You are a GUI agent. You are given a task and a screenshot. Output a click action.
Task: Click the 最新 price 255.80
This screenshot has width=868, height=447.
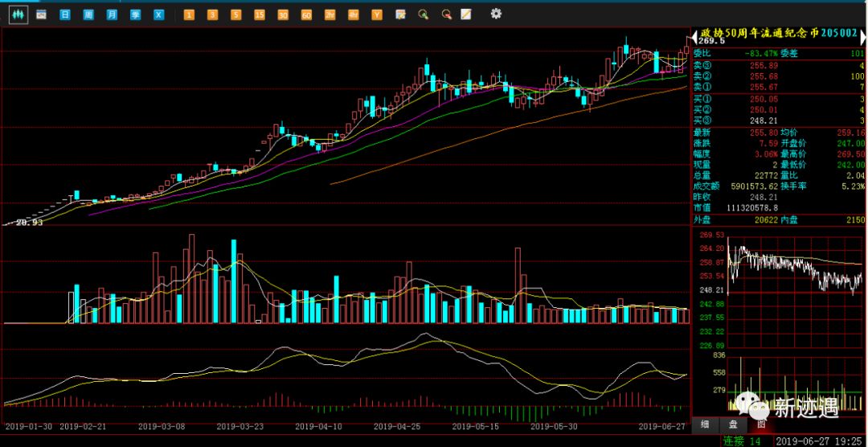click(766, 133)
